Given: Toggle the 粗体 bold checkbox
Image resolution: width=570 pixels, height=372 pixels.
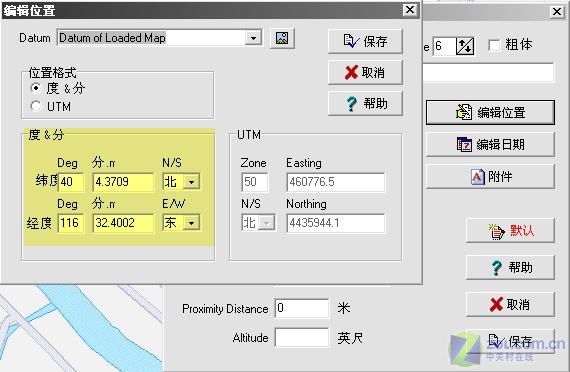Looking at the screenshot, I should point(494,46).
